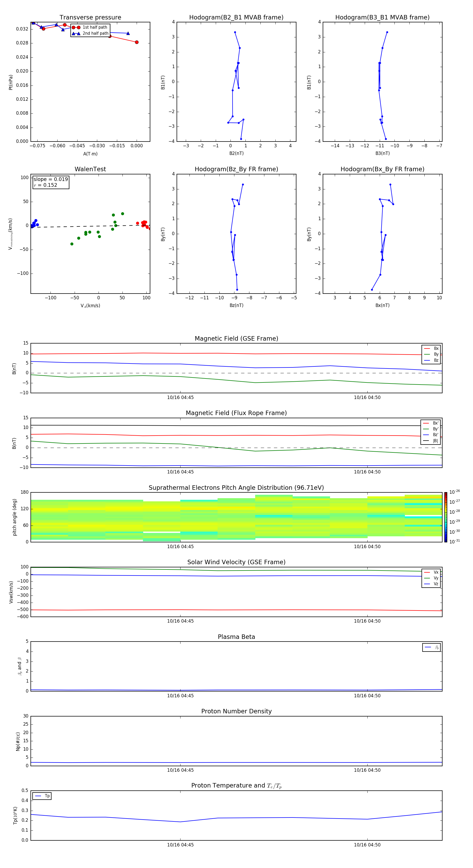Select 'Magnetic Field (Flux Rope Frame)' title
The image size is (473, 868).
click(236, 413)
